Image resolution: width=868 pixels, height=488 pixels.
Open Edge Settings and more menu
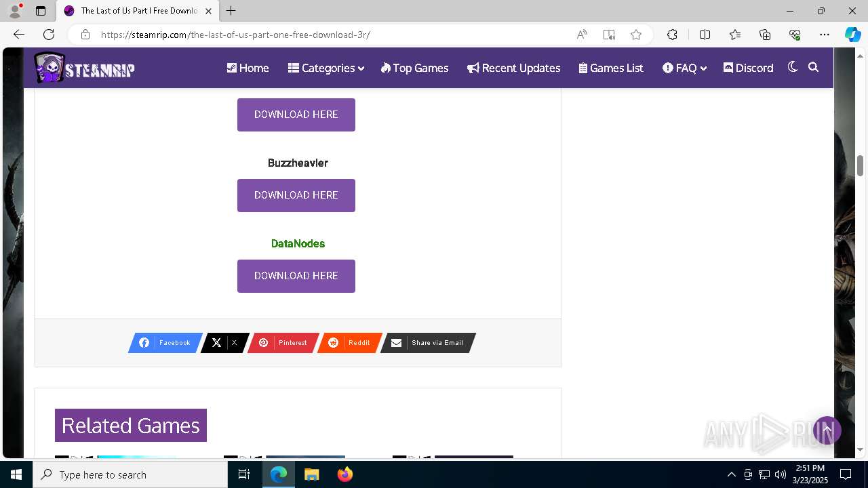coord(825,35)
